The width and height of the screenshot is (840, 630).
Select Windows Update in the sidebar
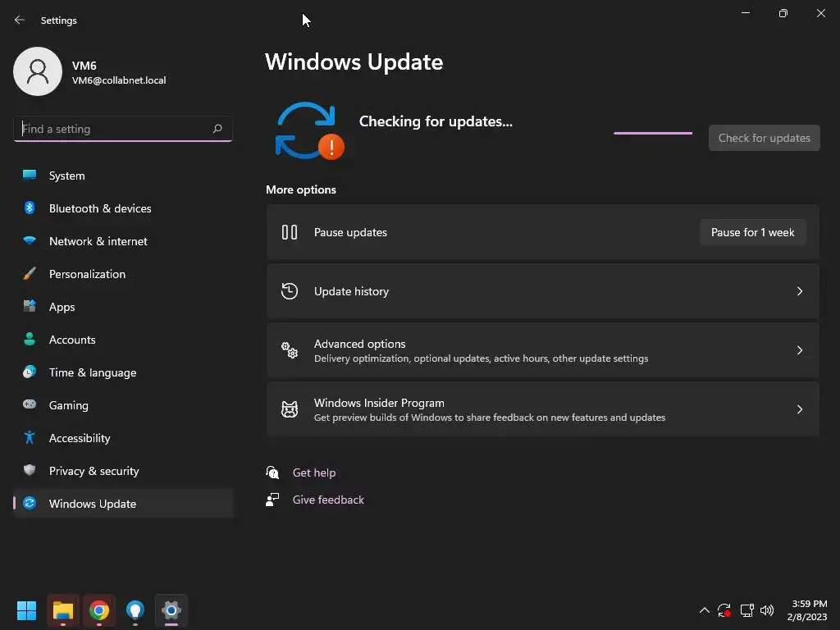[123, 504]
